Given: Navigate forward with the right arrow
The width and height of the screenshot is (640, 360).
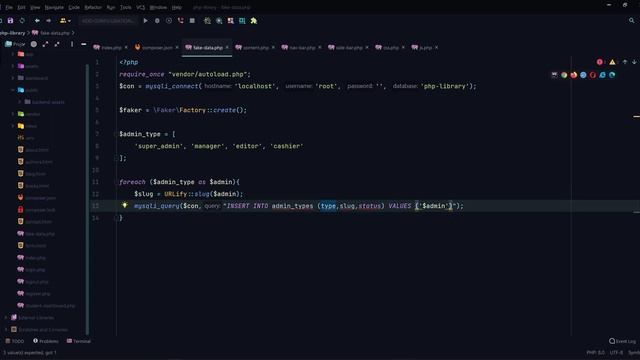Looking at the screenshot, I should point(49,21).
